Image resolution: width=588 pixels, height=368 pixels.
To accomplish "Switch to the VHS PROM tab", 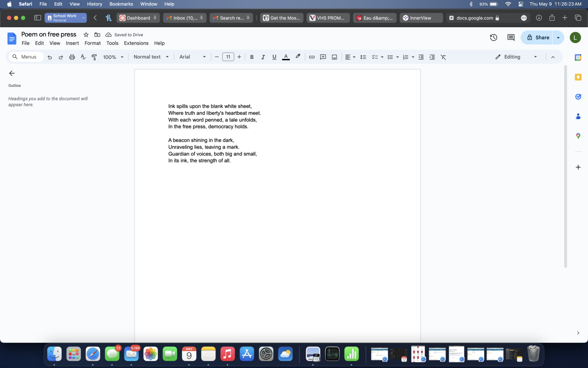I will (x=328, y=18).
